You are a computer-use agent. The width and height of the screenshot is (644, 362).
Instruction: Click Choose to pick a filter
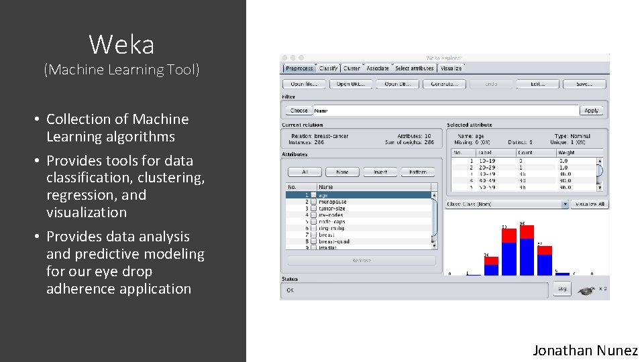[x=299, y=111]
